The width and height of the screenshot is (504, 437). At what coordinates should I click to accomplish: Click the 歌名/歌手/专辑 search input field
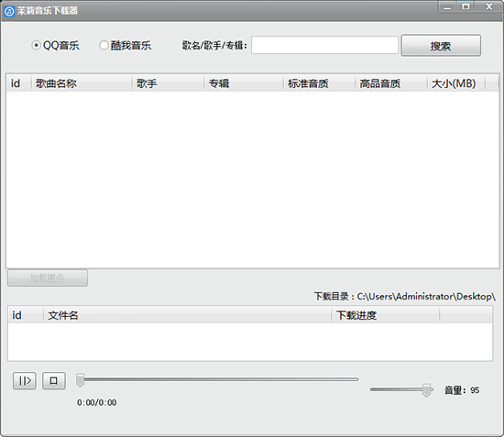pos(325,45)
